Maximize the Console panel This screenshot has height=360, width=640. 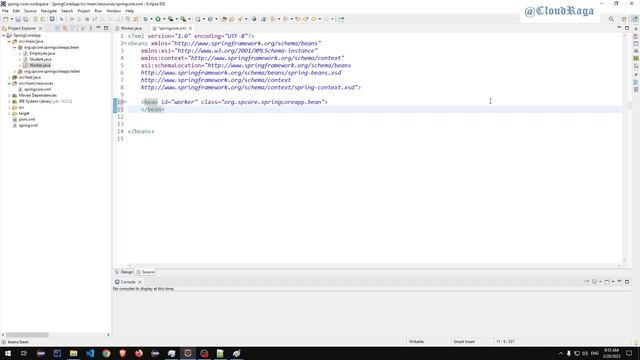627,282
